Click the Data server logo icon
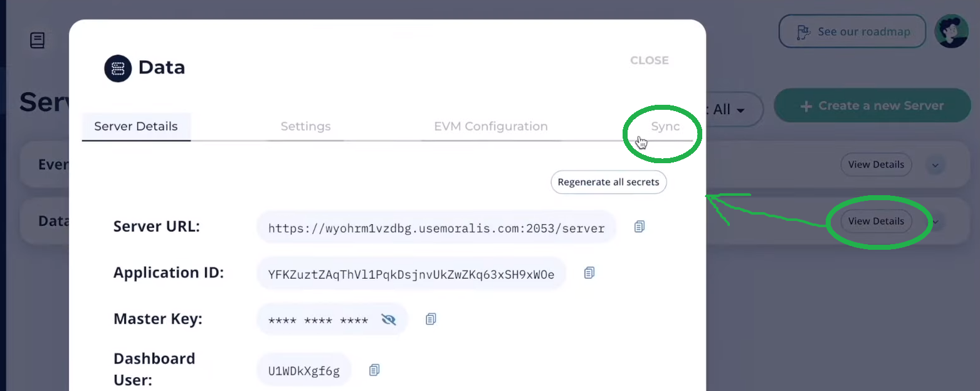Screen dimensions: 980x391 click(118, 68)
